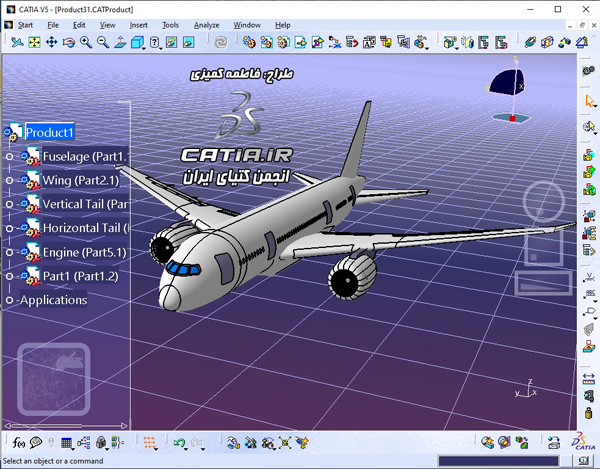
Task: Click the weight icon in right toolbar
Action: [x=589, y=413]
